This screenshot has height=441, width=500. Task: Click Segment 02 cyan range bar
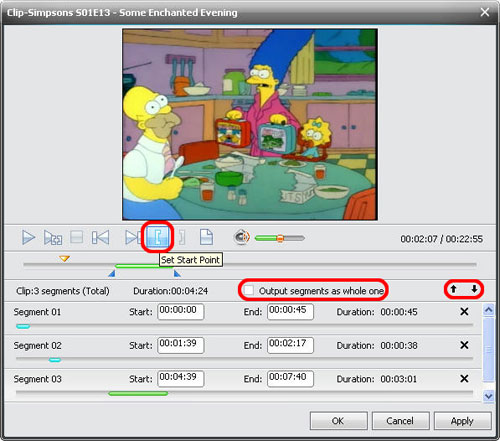(x=55, y=360)
